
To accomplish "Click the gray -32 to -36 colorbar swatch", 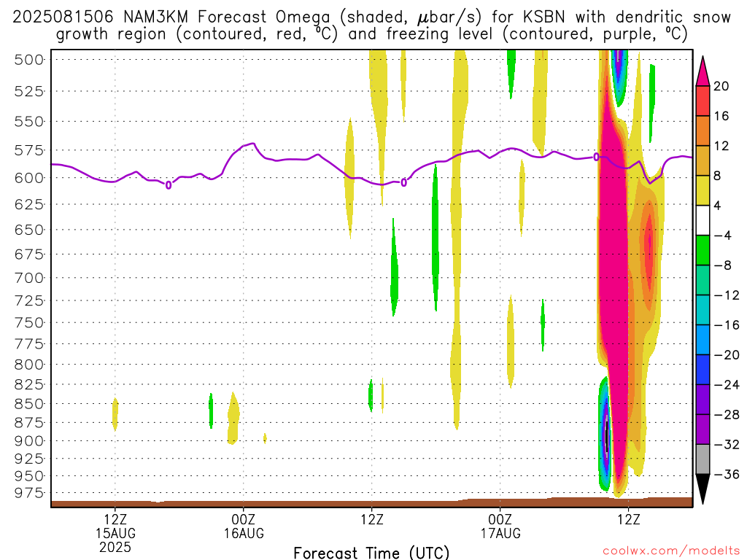I will [x=703, y=459].
